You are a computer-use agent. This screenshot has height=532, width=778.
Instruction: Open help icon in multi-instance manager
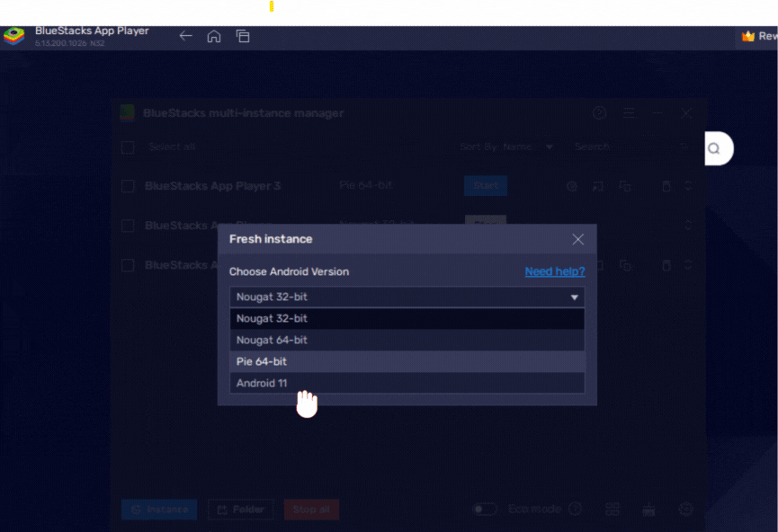pos(599,113)
